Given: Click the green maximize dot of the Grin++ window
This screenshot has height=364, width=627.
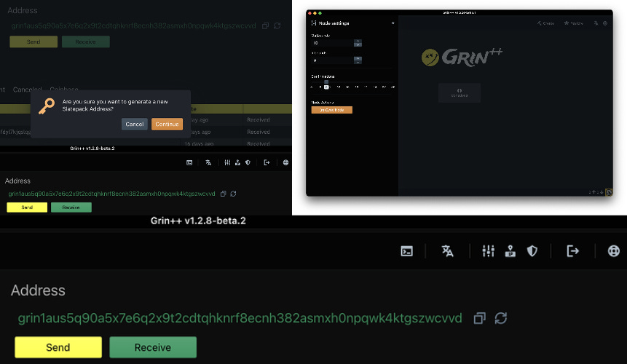Looking at the screenshot, I should 320,13.
